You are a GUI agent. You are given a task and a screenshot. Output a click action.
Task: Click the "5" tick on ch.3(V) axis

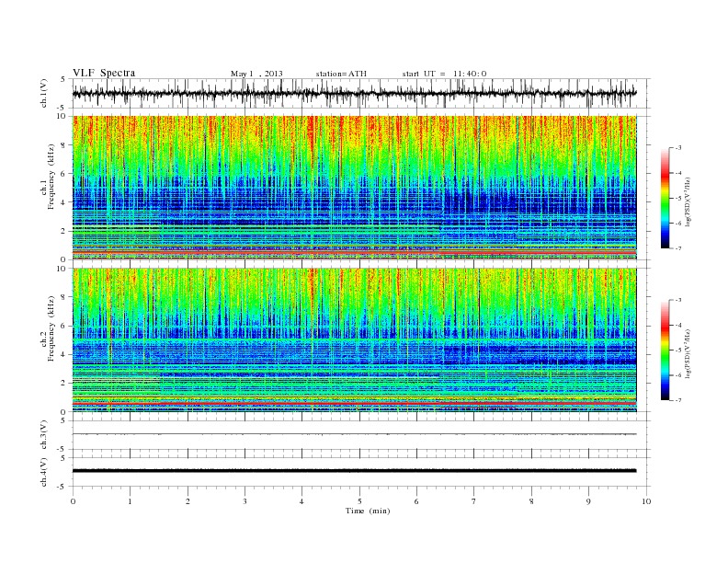[x=64, y=420]
